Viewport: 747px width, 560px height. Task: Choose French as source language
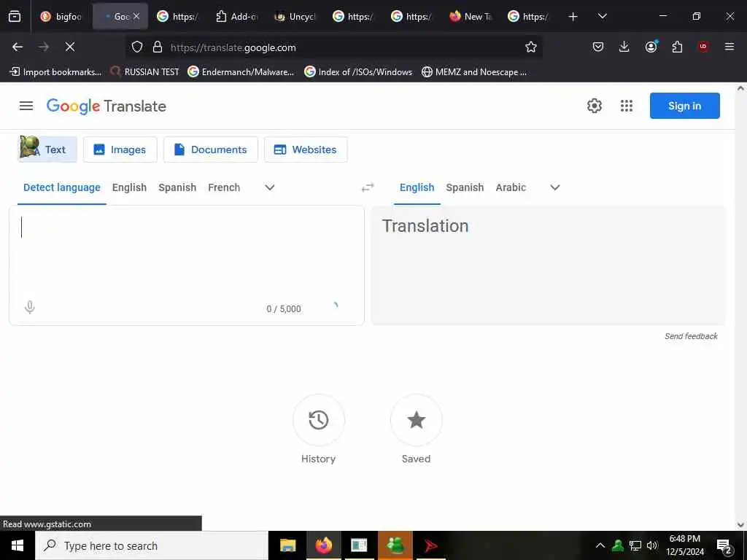tap(224, 187)
